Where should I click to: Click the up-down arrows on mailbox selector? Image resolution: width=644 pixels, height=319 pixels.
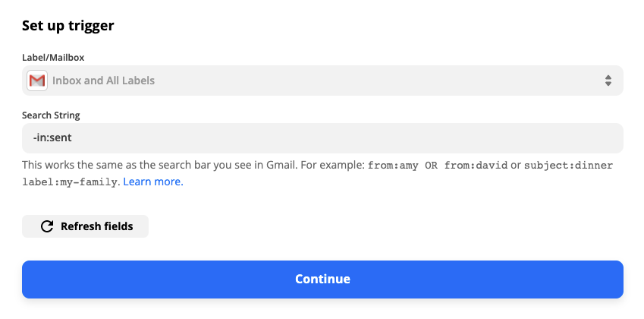coord(608,81)
